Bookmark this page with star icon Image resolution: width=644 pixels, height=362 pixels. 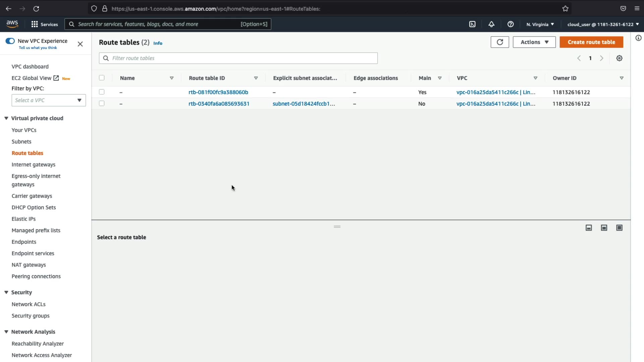(x=566, y=9)
